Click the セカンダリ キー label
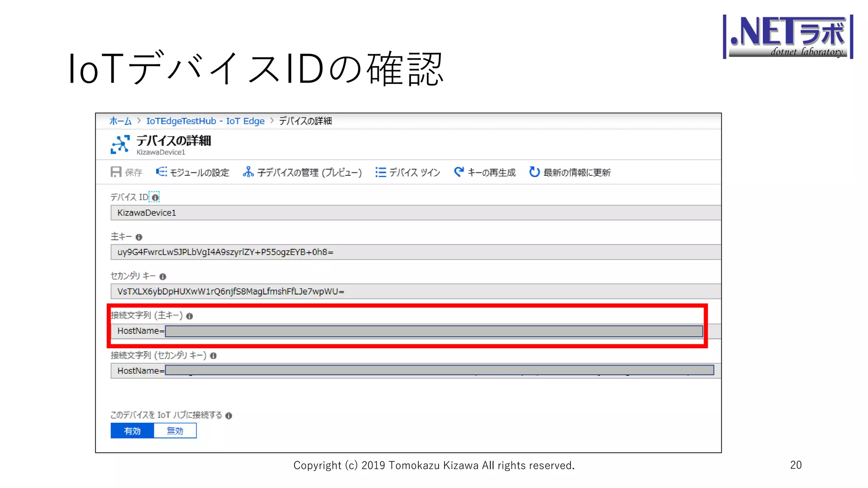 click(133, 276)
